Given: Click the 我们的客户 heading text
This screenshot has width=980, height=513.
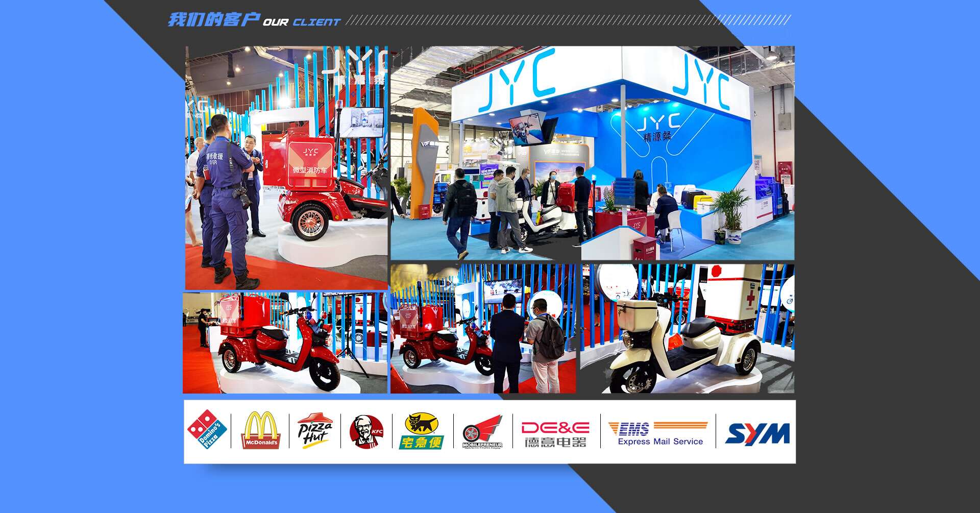Looking at the screenshot, I should click(213, 20).
